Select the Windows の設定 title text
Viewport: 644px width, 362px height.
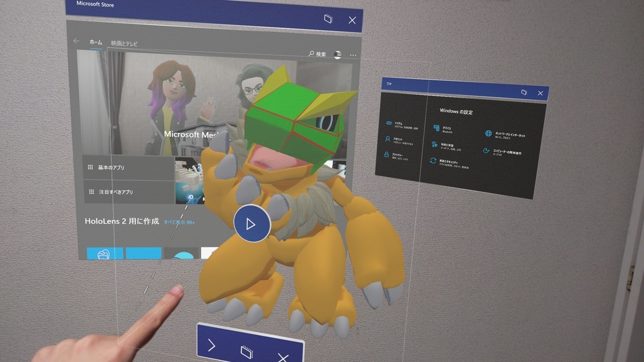coord(456,112)
